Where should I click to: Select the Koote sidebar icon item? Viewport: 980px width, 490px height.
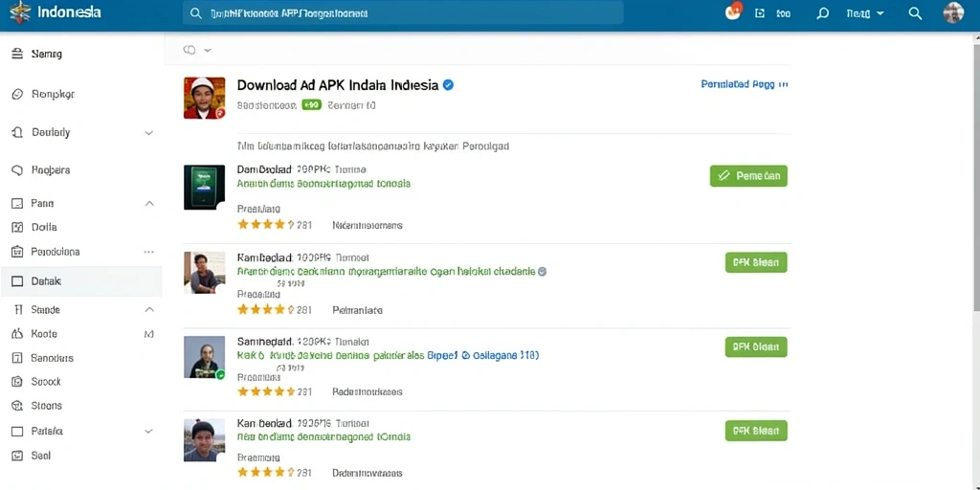coord(17,334)
